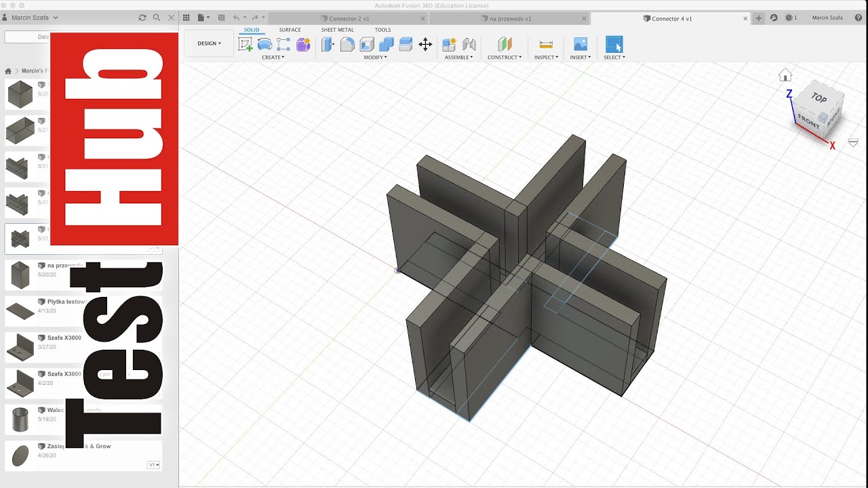The image size is (868, 488).
Task: Select the Offset Face tool
Action: point(406,45)
